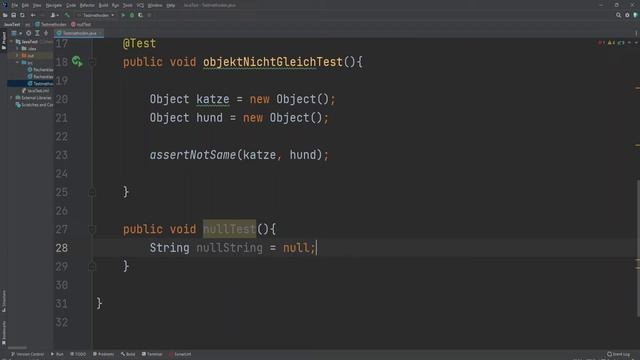Open the Build tool window at bottom
Screen dimensions: 640x360
click(x=128, y=354)
